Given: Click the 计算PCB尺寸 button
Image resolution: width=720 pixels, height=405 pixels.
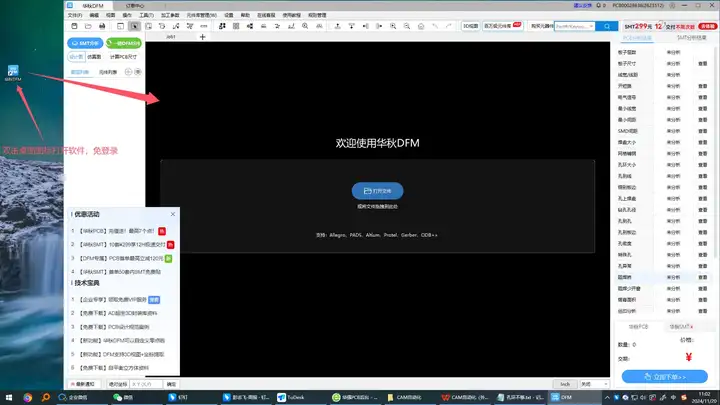Looking at the screenshot, I should (123, 57).
